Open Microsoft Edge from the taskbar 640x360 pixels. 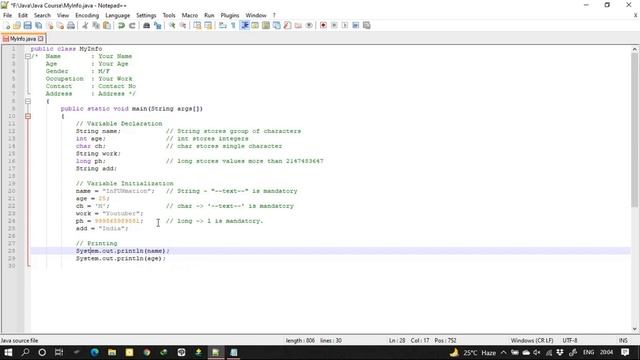(95, 352)
